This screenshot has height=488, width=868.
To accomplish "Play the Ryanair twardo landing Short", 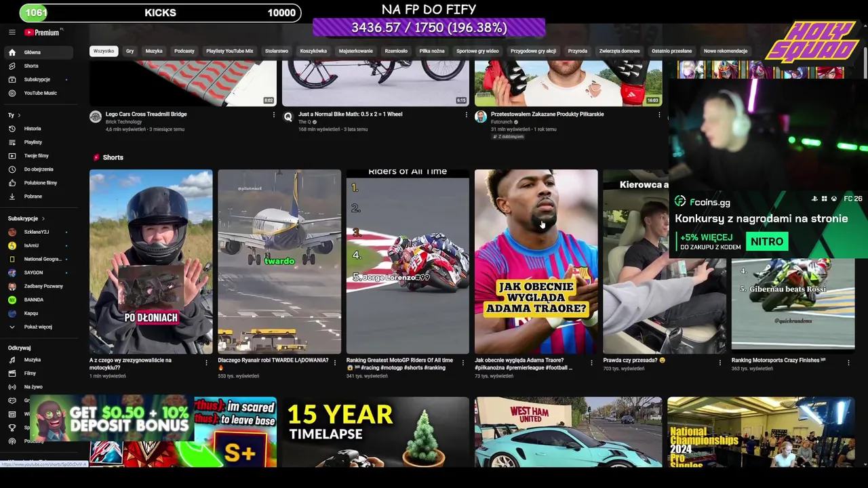I will tap(279, 262).
